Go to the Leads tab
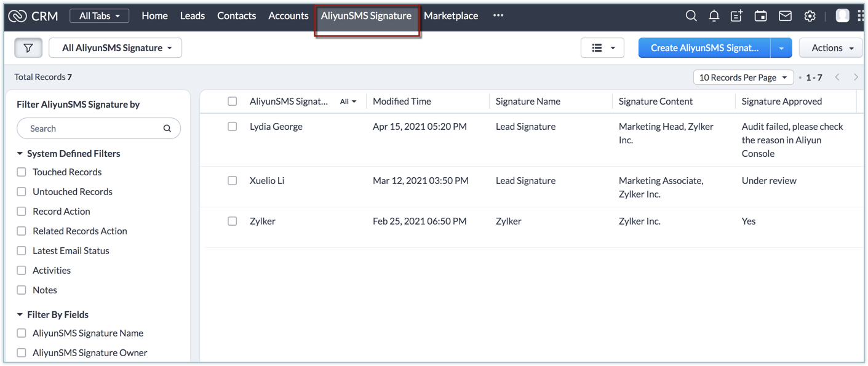 [193, 16]
